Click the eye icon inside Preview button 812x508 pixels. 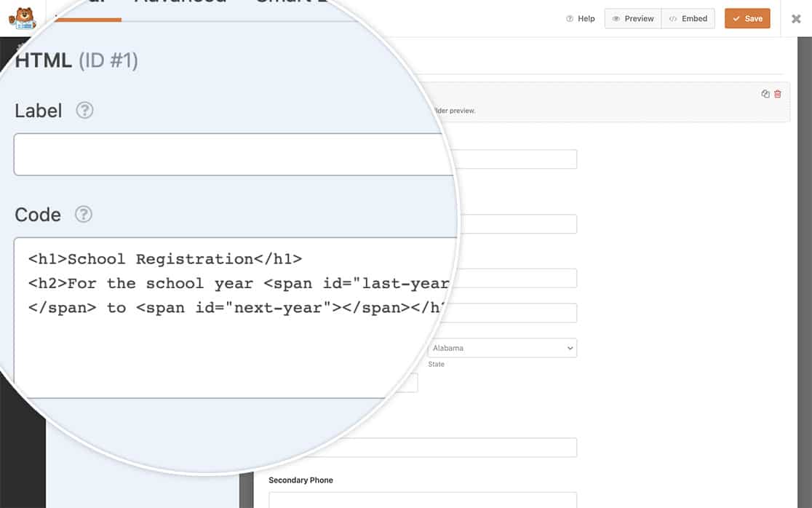click(616, 18)
